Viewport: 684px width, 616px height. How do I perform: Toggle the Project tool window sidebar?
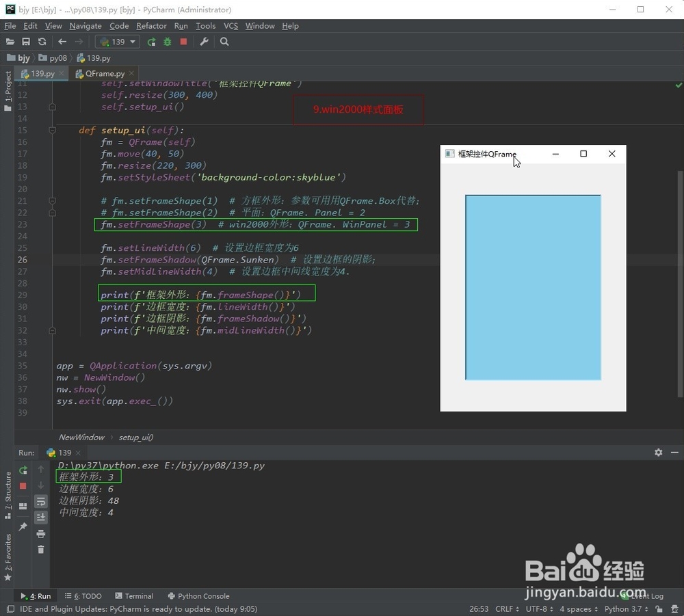click(x=8, y=91)
